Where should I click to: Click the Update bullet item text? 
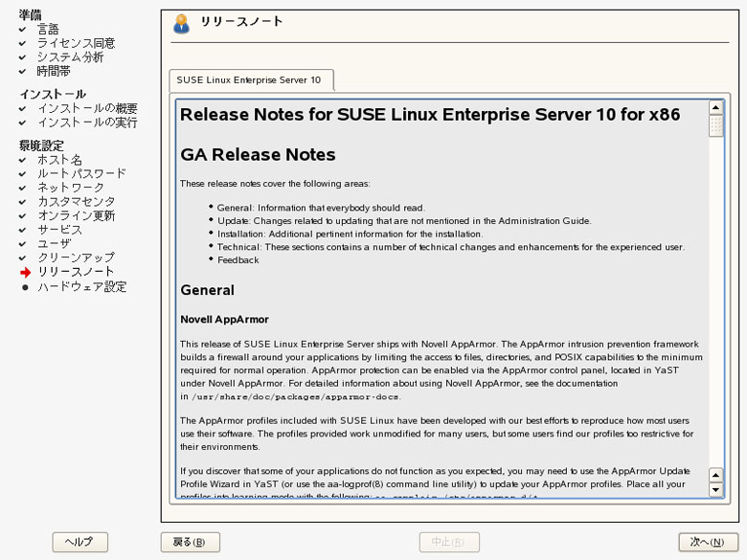coord(404,221)
